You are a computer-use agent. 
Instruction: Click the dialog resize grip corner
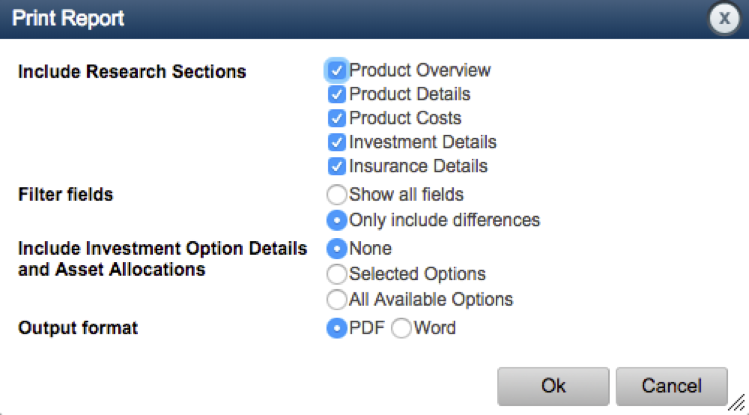[738, 404]
